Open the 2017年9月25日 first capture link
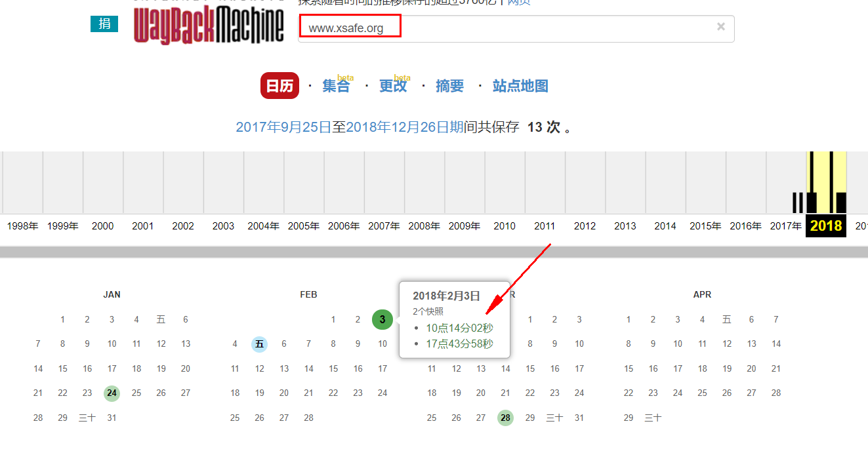Image resolution: width=868 pixels, height=453 pixels. [284, 127]
